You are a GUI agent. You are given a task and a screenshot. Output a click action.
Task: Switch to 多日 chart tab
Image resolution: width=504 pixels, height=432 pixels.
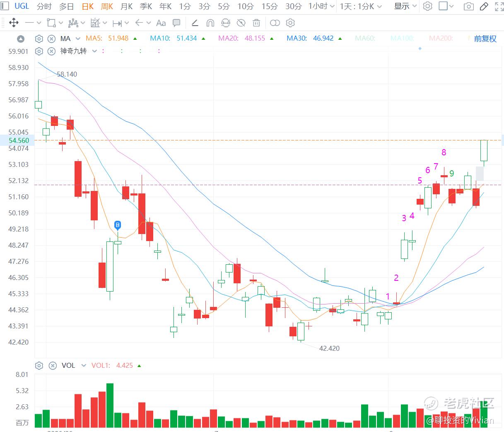66,6
